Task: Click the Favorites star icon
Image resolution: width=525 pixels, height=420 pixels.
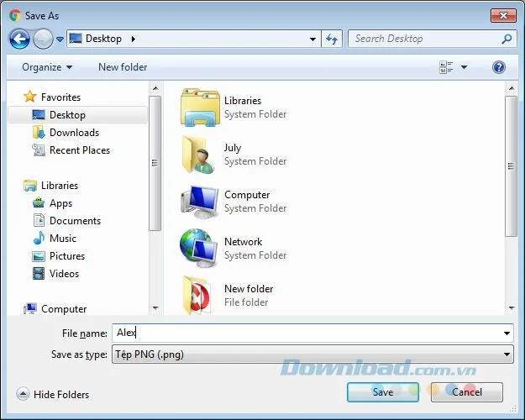Action: [x=29, y=97]
